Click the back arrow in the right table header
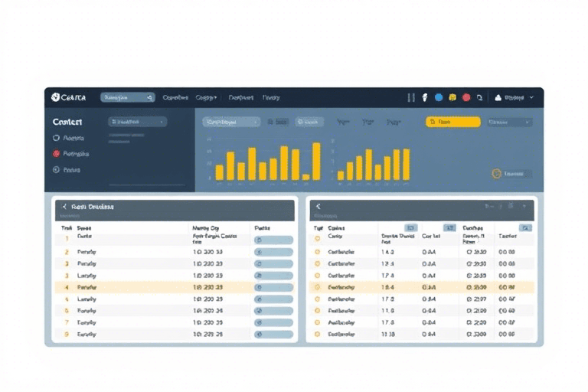The image size is (588, 392). [x=318, y=207]
